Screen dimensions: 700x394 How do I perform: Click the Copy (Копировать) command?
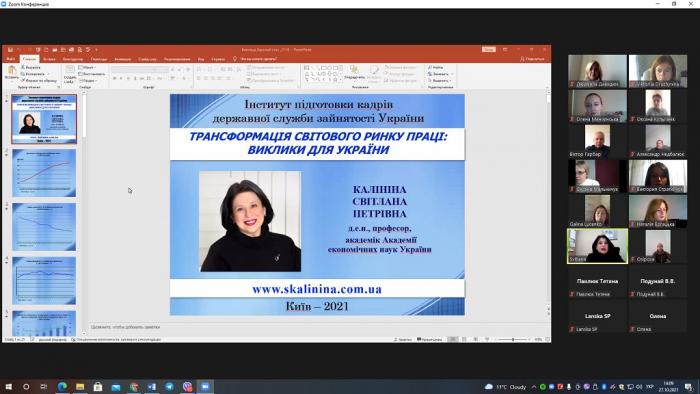point(34,74)
